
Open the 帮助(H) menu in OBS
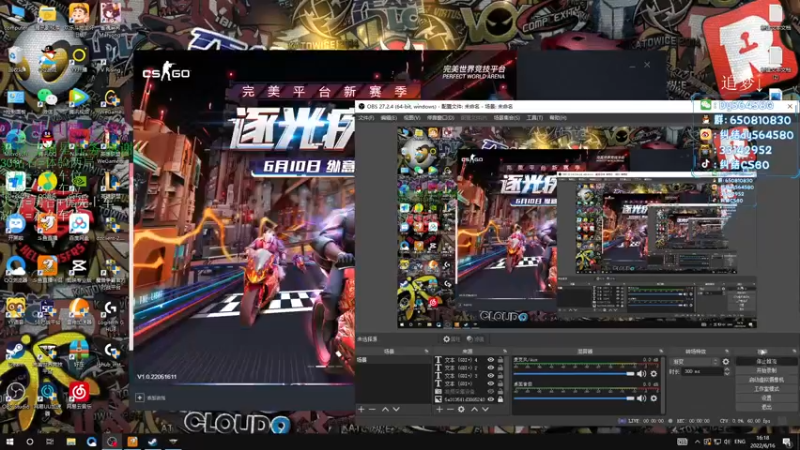pyautogui.click(x=558, y=118)
